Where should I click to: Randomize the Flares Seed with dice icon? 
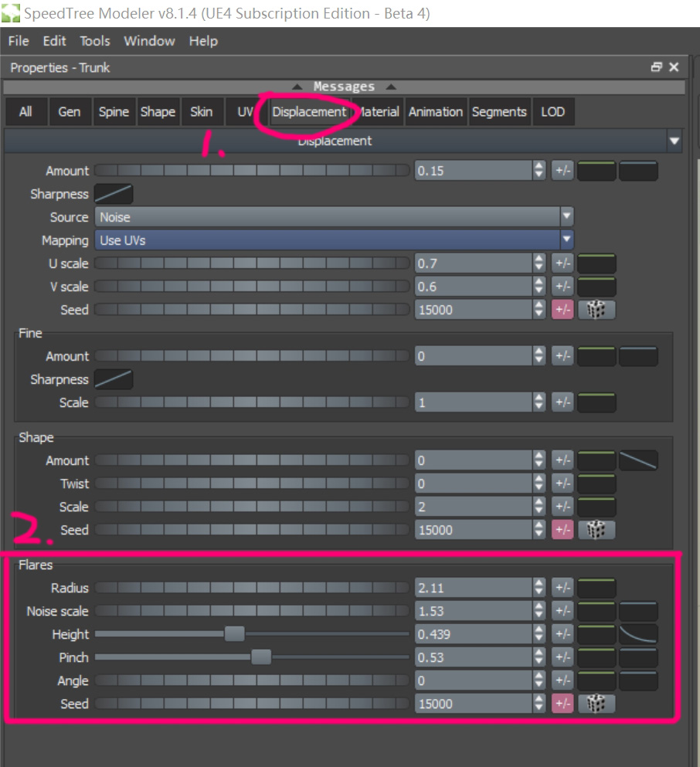point(596,704)
